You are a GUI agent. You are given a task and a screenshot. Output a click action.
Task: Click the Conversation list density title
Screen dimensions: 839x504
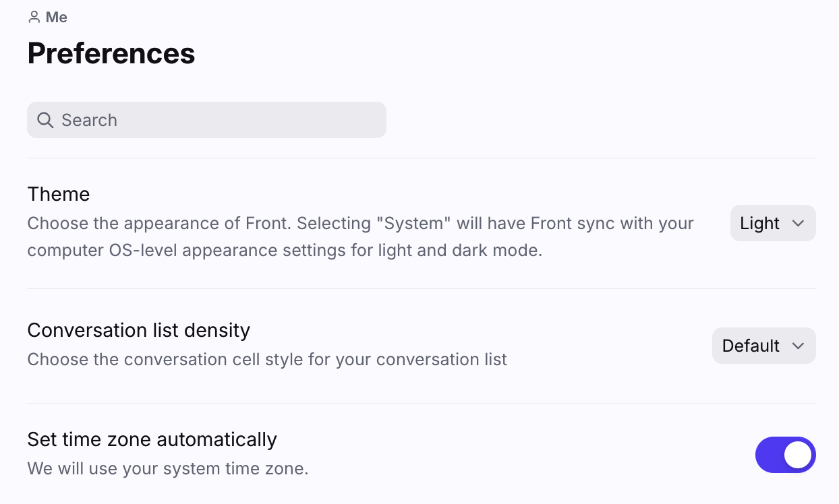pyautogui.click(x=138, y=330)
